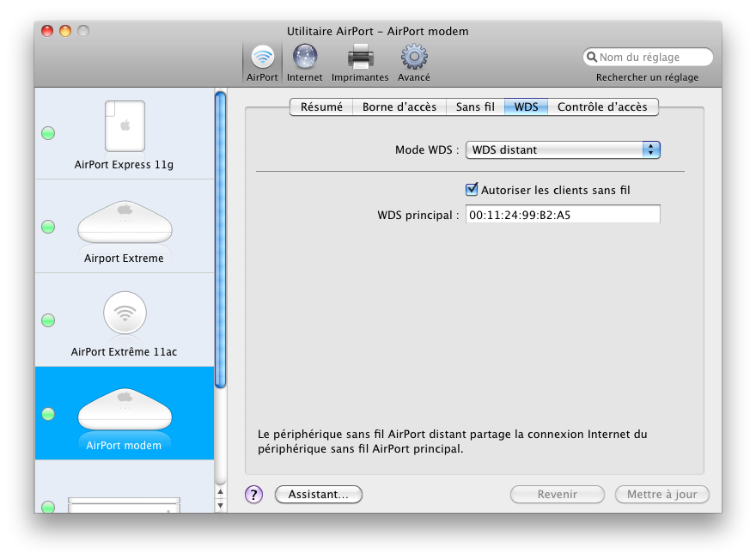Click the Assistant... button
The width and height of the screenshot is (756, 560).
click(x=318, y=495)
